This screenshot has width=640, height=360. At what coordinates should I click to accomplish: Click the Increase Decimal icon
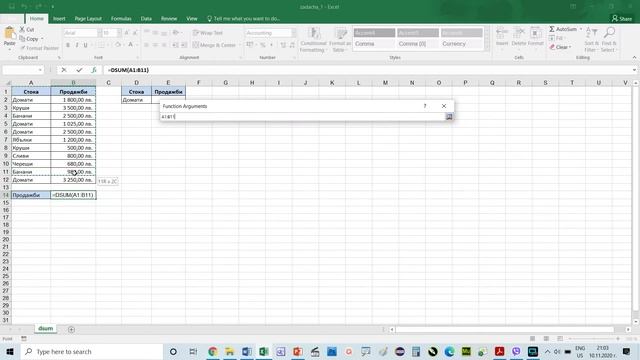click(x=283, y=45)
